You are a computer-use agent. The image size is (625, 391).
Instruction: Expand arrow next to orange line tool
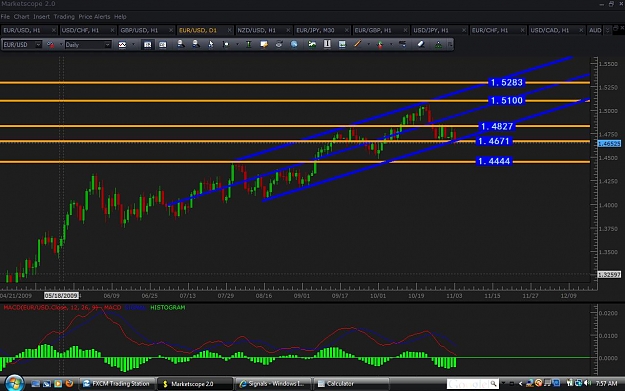pos(368,44)
